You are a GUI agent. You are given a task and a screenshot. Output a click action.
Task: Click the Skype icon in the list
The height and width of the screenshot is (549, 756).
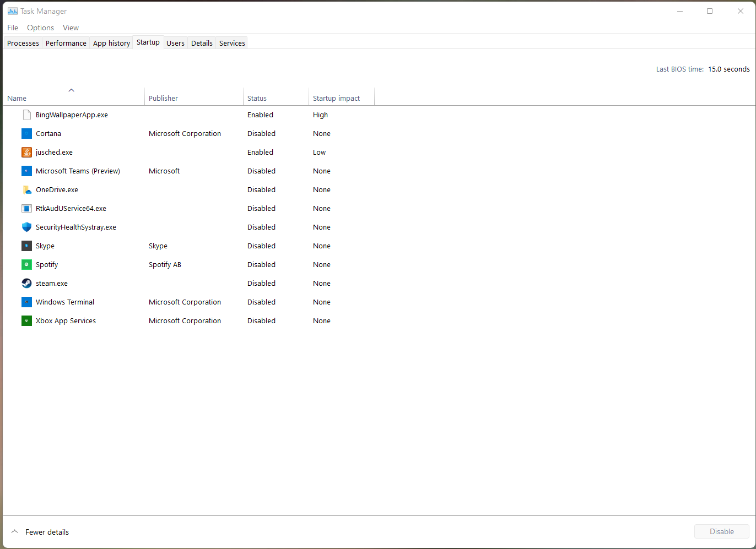pyautogui.click(x=26, y=246)
